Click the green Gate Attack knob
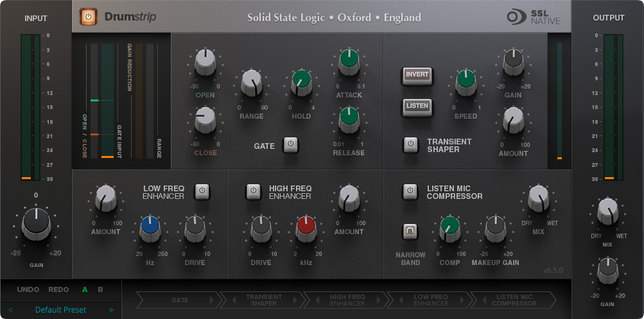This screenshot has height=319, width=644. click(x=349, y=62)
